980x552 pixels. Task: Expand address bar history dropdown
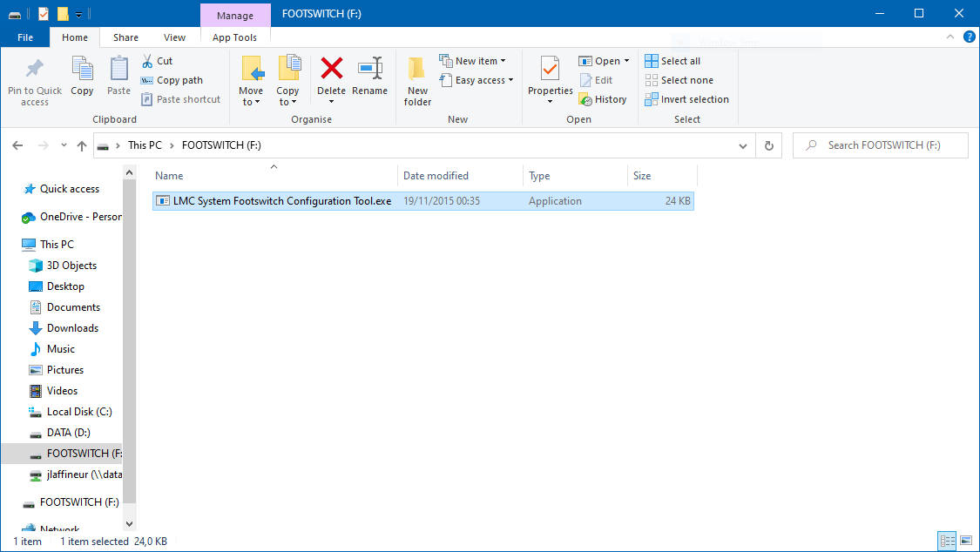coord(742,145)
